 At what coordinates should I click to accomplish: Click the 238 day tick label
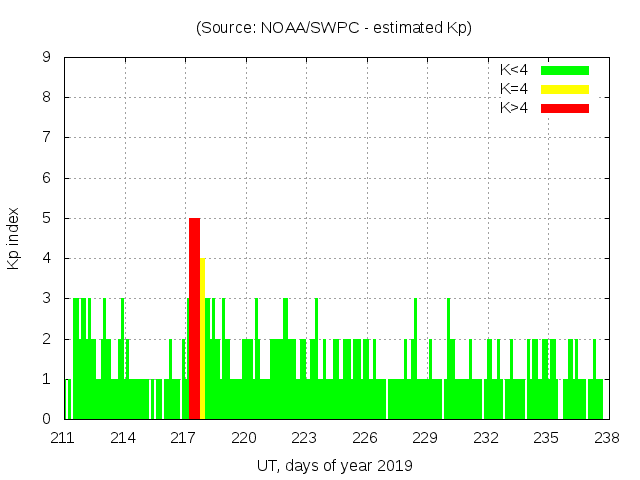coord(606,438)
